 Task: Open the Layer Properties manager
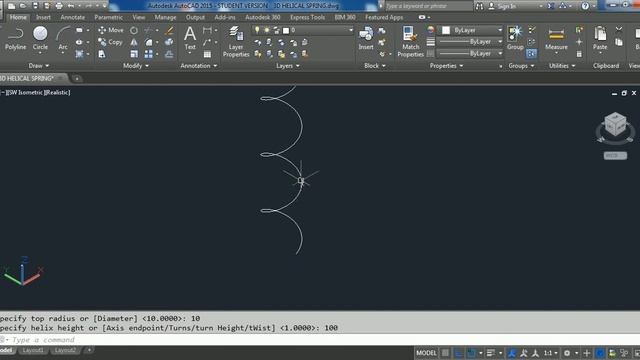coord(236,42)
